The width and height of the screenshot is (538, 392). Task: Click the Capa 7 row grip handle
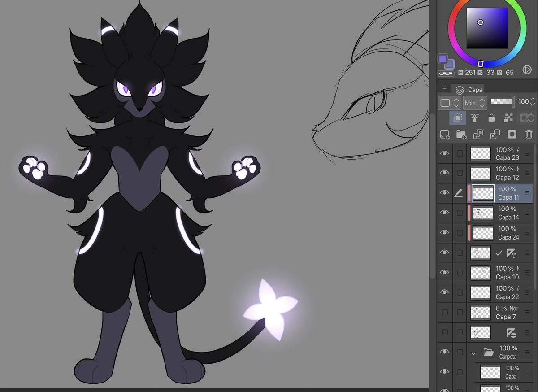tap(527, 312)
